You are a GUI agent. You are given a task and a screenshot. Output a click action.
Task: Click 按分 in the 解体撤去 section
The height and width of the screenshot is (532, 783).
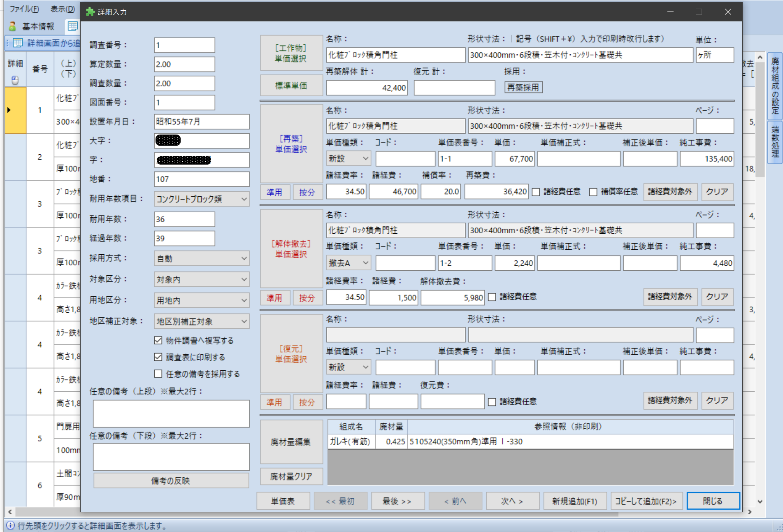pyautogui.click(x=307, y=297)
